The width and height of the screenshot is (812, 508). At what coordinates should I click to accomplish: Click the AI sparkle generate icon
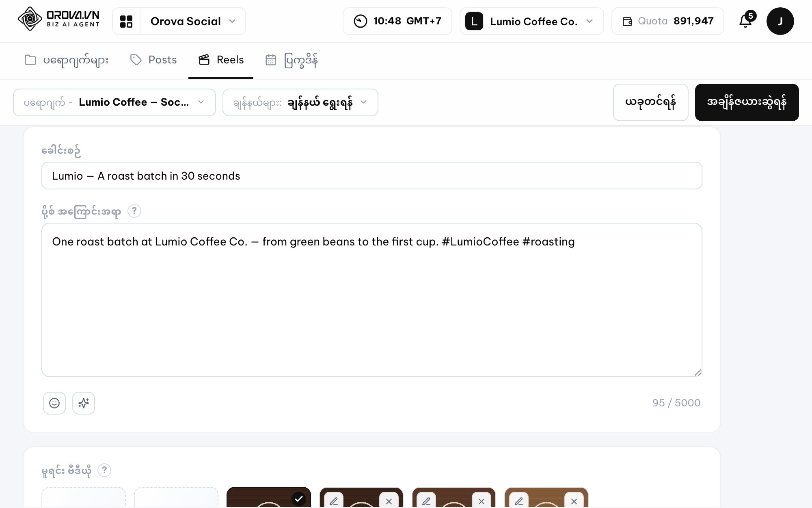coord(84,403)
